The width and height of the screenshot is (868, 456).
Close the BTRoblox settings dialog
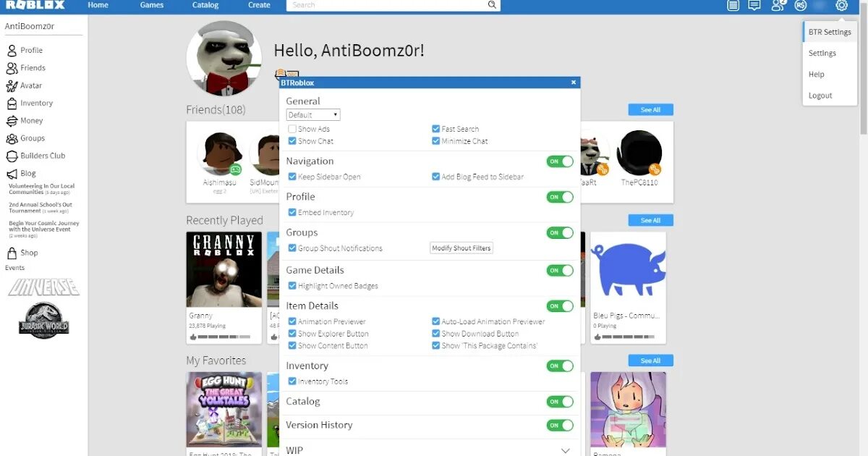tap(574, 83)
